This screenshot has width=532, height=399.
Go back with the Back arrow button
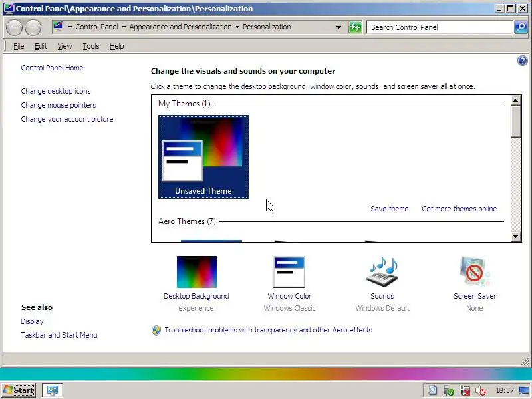tap(14, 27)
